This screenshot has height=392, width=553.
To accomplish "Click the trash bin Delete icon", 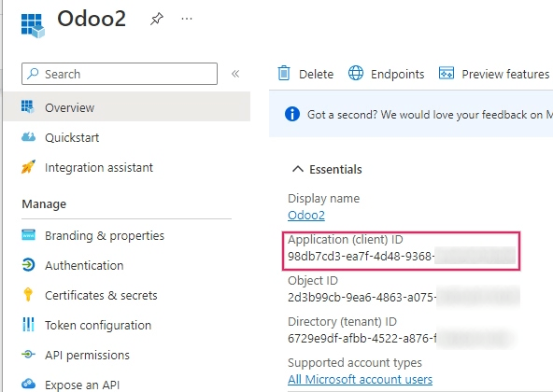I will (284, 74).
